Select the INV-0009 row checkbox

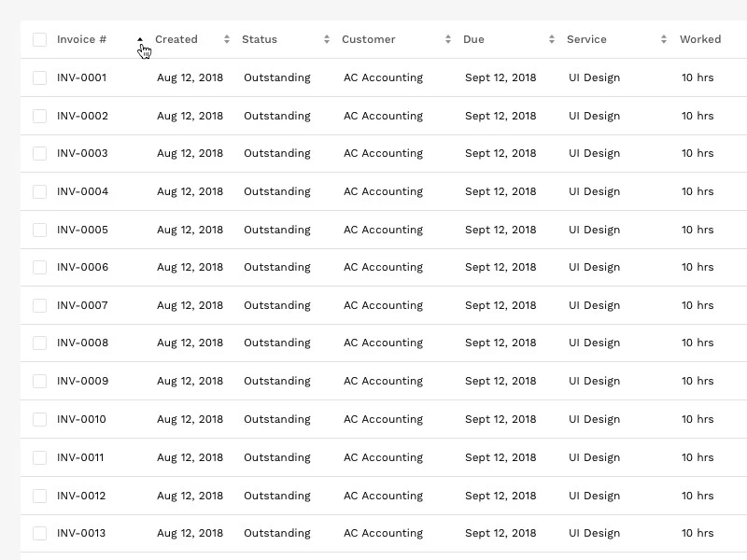pyautogui.click(x=39, y=381)
